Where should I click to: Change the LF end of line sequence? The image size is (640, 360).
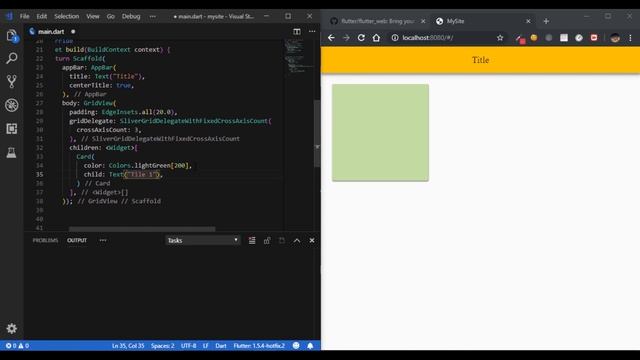(206, 346)
